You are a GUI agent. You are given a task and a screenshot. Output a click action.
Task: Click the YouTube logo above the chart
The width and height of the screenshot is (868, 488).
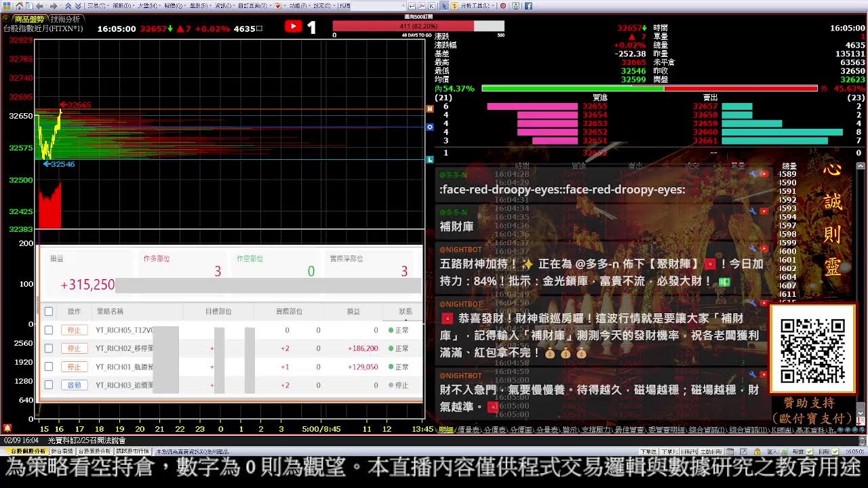coord(293,26)
